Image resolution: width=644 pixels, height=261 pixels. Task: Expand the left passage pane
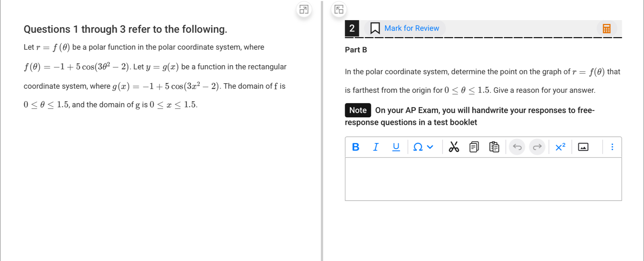[304, 9]
